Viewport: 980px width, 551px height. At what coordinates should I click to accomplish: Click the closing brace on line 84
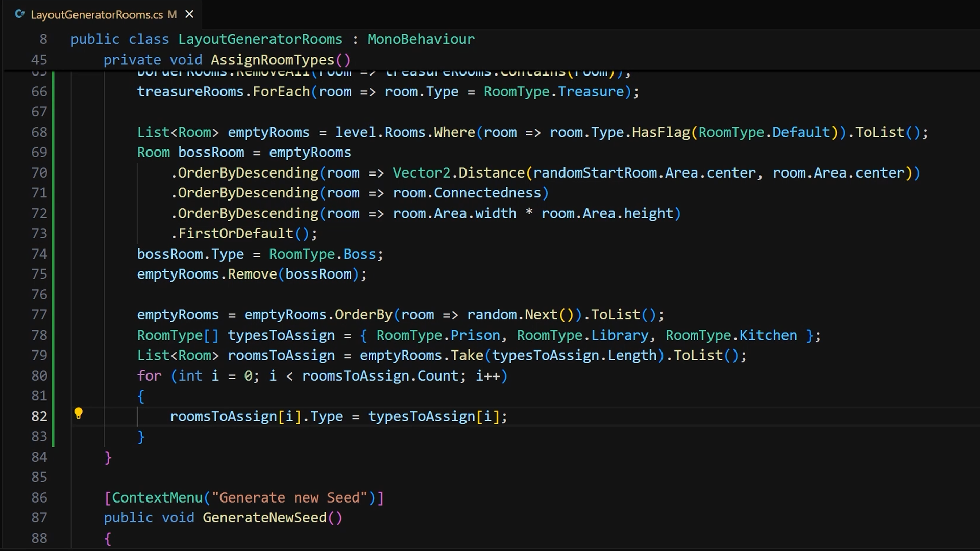(108, 457)
